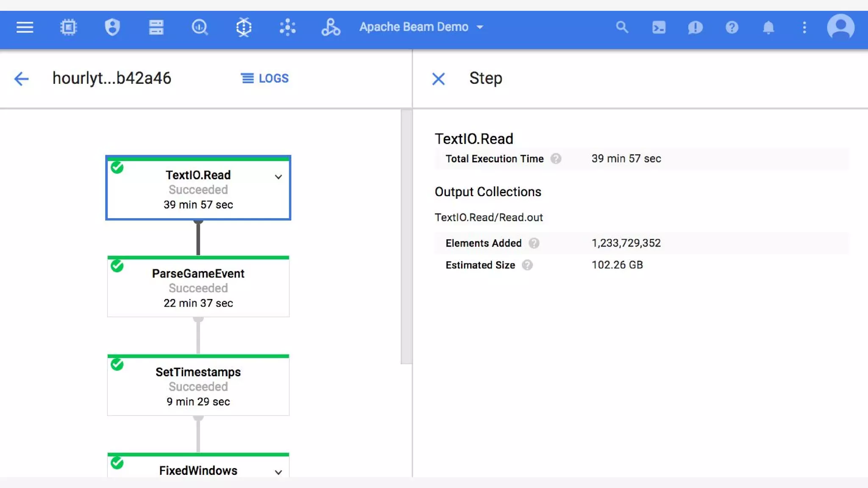Screen dimensions: 868x488
Task: Go back with the left arrow
Action: coord(21,78)
